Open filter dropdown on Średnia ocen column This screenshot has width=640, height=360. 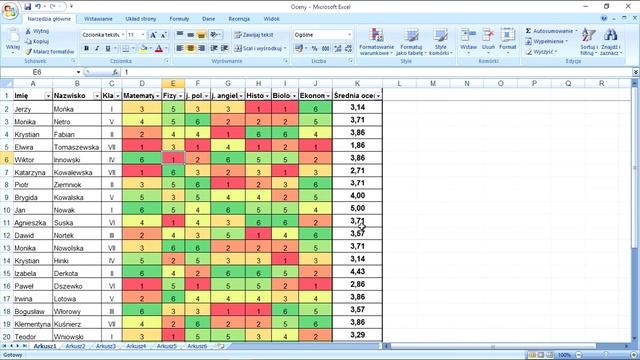pos(378,96)
